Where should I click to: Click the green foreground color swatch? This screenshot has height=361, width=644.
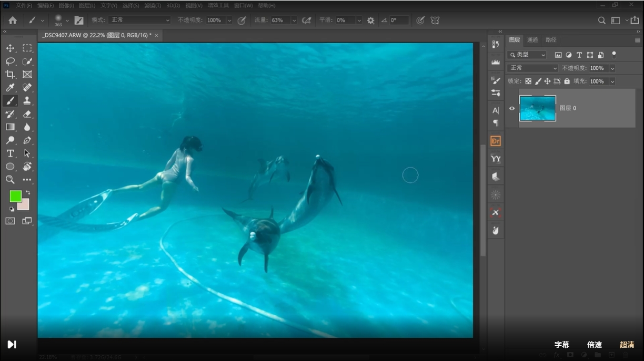point(15,196)
